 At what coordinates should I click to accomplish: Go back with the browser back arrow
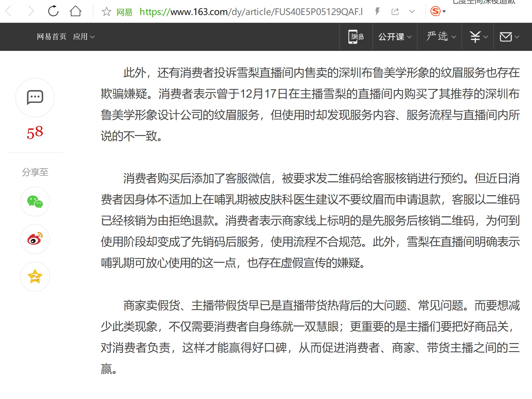(9, 11)
